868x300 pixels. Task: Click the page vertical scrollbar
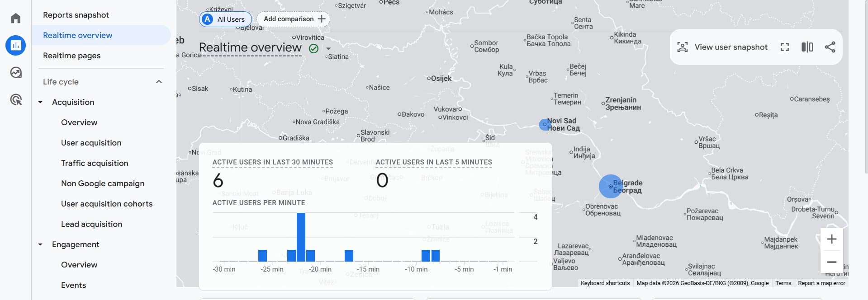pyautogui.click(x=866, y=86)
